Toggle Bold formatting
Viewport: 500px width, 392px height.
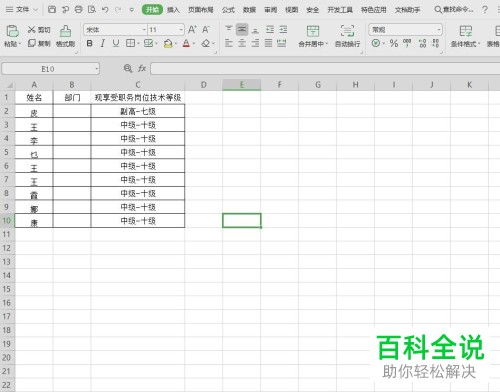point(89,43)
